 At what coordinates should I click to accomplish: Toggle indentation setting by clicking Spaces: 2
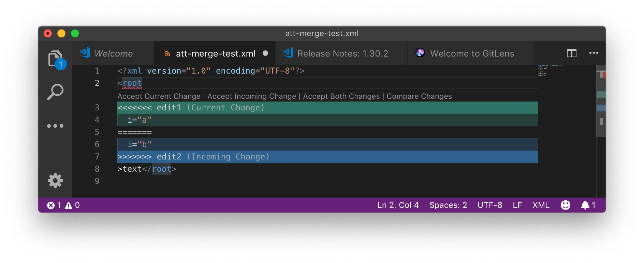coord(448,205)
